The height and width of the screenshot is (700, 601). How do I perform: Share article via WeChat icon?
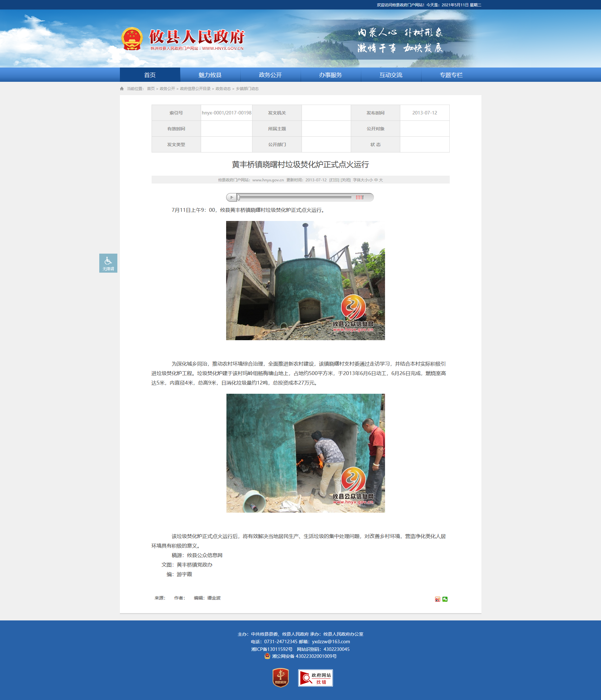coord(445,599)
